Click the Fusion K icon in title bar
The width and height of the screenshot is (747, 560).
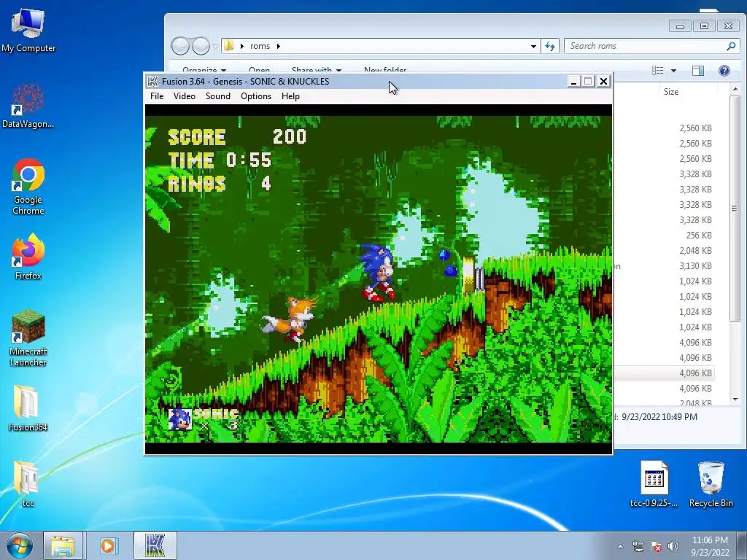pyautogui.click(x=152, y=82)
